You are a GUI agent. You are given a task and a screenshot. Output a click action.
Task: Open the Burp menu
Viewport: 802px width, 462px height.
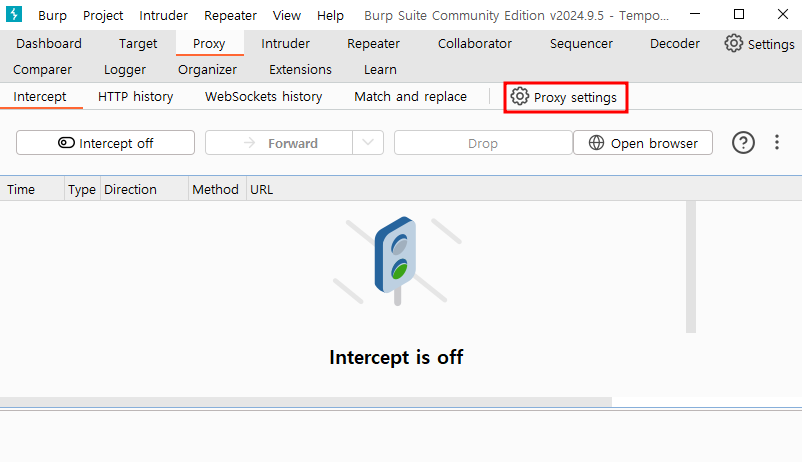(x=52, y=15)
